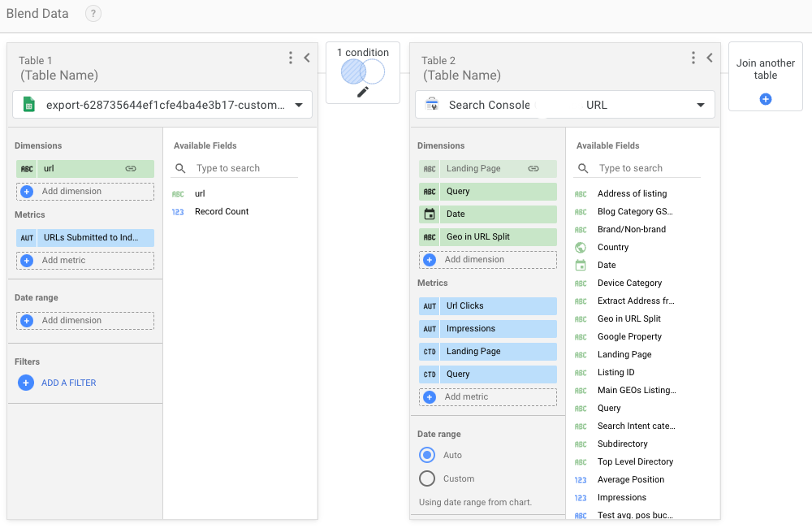Click the Add a filter plus icon
The width and height of the screenshot is (812, 528).
[26, 383]
